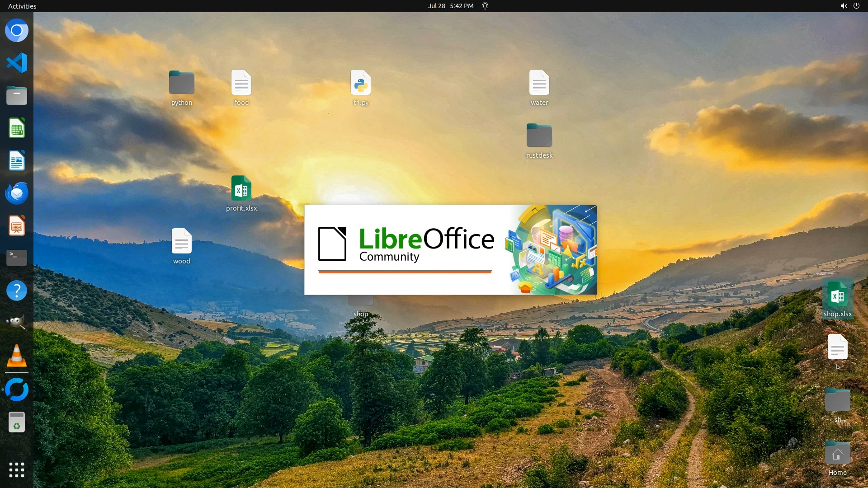Open the system volume and power menu

pyautogui.click(x=849, y=6)
